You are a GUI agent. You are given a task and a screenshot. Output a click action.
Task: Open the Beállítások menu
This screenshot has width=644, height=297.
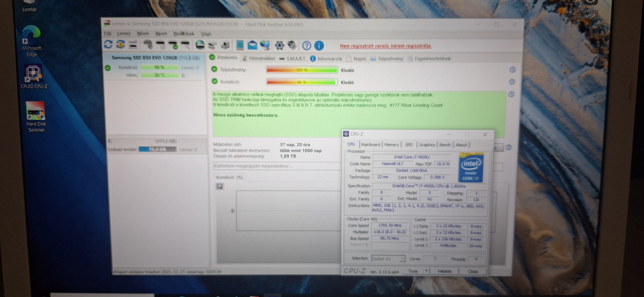(184, 34)
